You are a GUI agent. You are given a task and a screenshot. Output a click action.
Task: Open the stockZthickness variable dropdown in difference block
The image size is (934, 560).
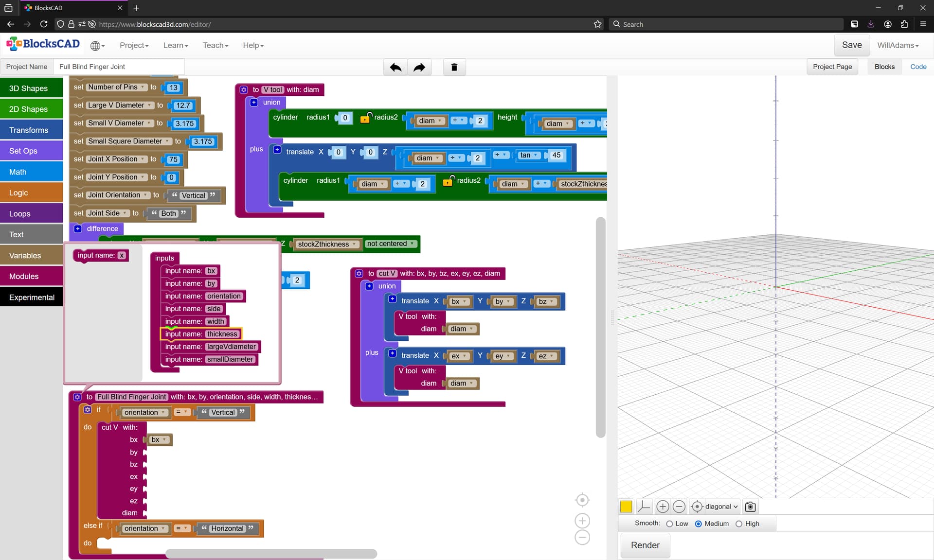(x=327, y=244)
